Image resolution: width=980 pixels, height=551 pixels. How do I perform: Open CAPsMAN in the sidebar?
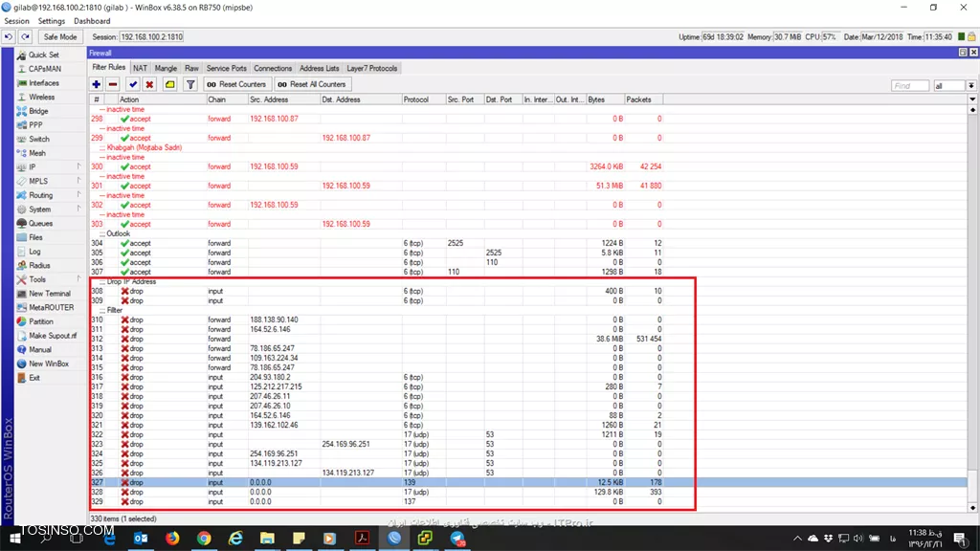[x=45, y=69]
